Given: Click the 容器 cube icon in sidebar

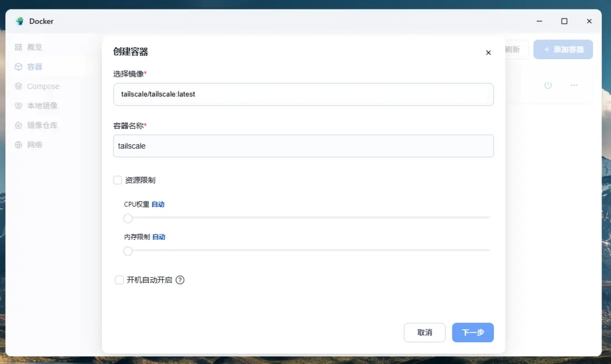Looking at the screenshot, I should click(18, 67).
